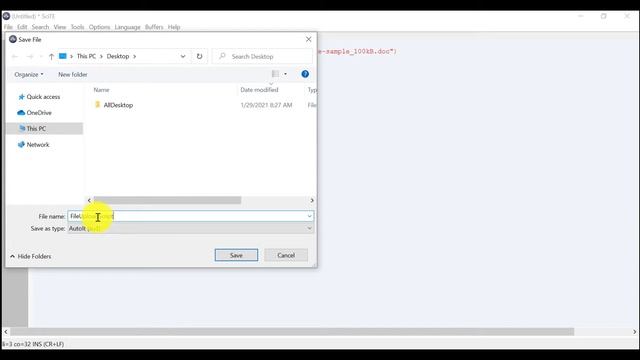Refresh the Desktop folder listing
The height and width of the screenshot is (360, 640).
coord(199,56)
